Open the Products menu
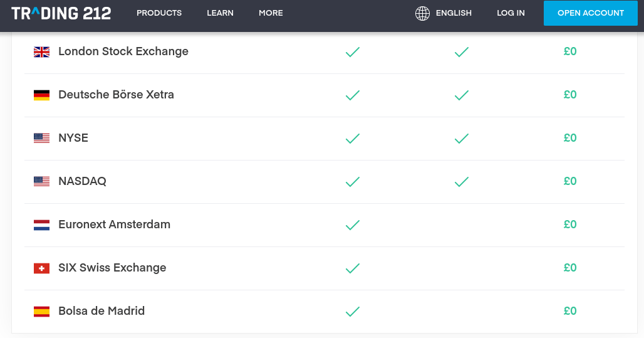 pyautogui.click(x=159, y=13)
